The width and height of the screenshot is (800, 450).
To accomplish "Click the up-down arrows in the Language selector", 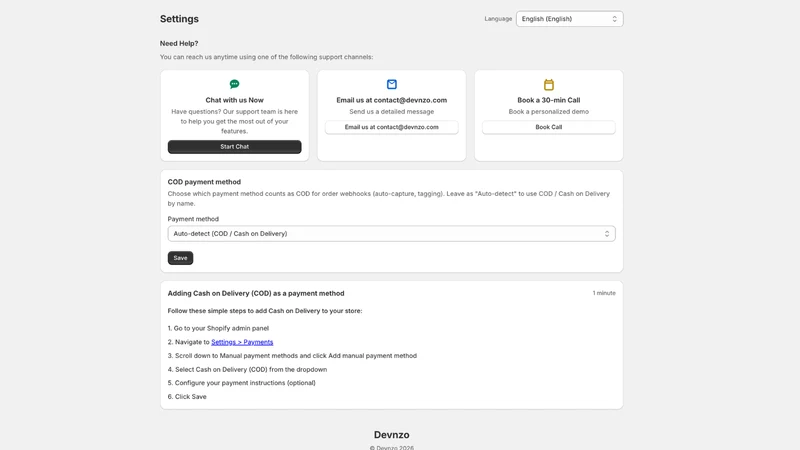I will 614,19.
